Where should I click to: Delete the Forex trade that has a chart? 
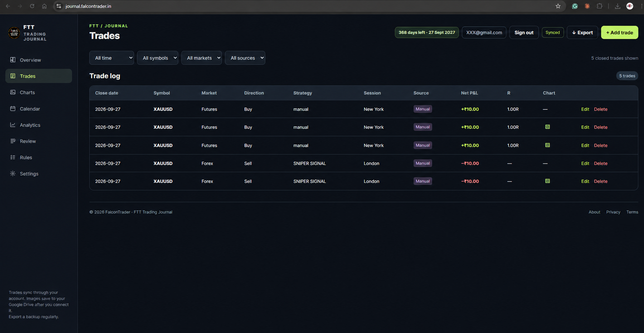(x=600, y=181)
